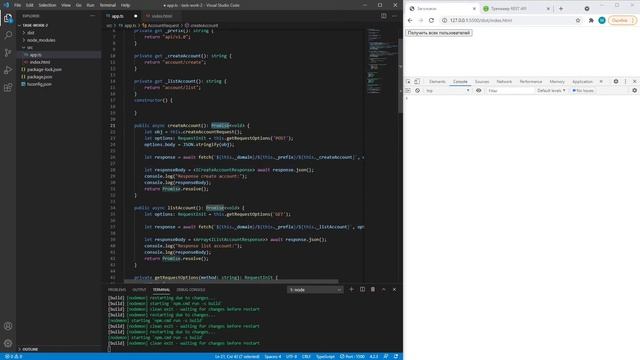Screen dimensions: 640x360
Task: Click the 'No Issues' button in console
Action: click(x=583, y=91)
